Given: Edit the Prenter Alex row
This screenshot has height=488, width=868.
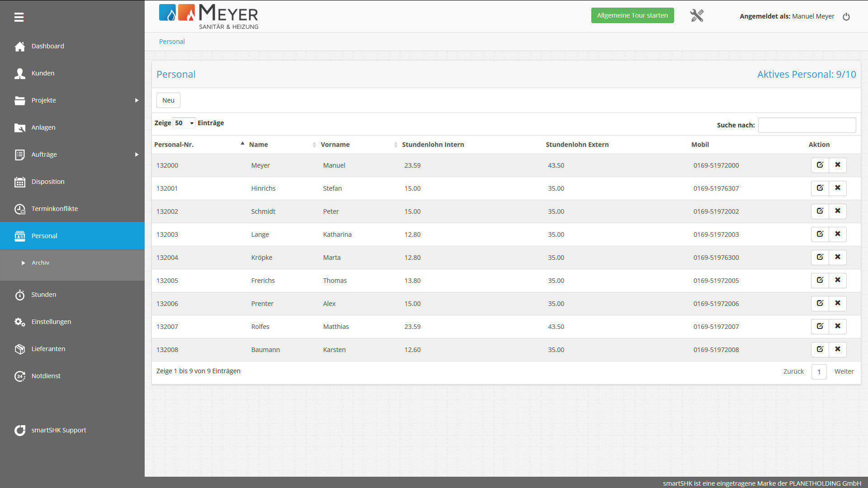Looking at the screenshot, I should click(x=820, y=303).
